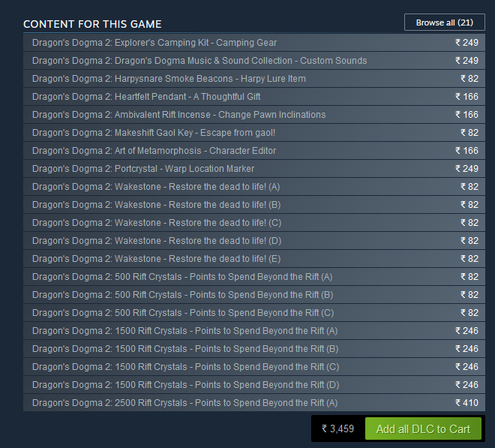Viewport: 495px width, 448px height.
Task: Open Wakestone (C) DLC listing
Action: pos(156,223)
